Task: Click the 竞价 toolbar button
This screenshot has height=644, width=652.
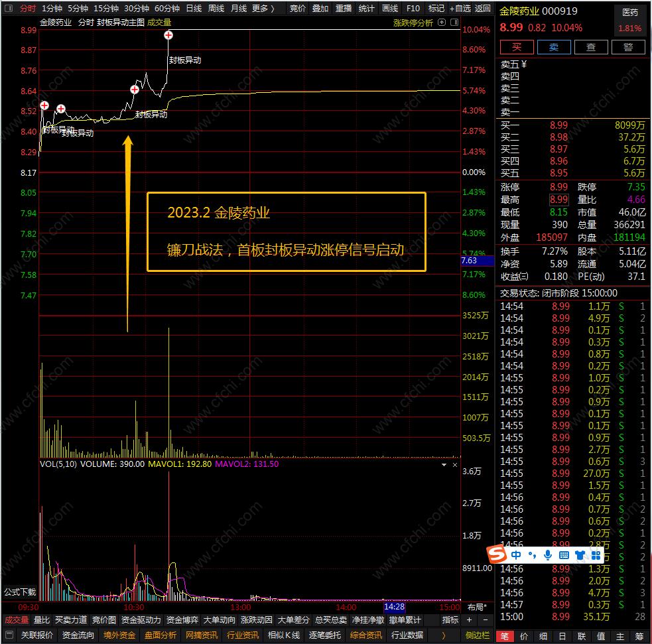Action: [x=297, y=9]
